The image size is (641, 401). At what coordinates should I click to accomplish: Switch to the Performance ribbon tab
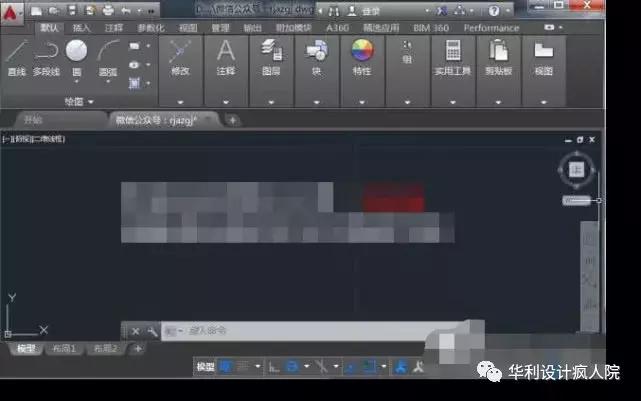tap(491, 28)
